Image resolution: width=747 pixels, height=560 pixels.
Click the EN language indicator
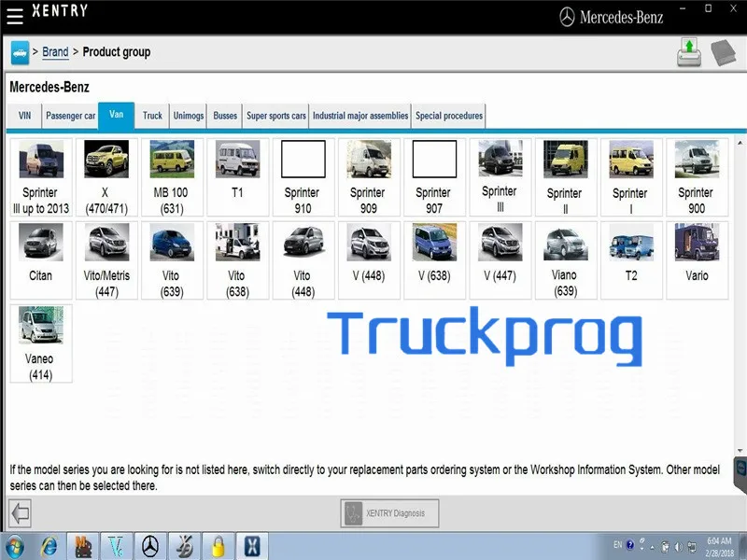click(x=617, y=545)
